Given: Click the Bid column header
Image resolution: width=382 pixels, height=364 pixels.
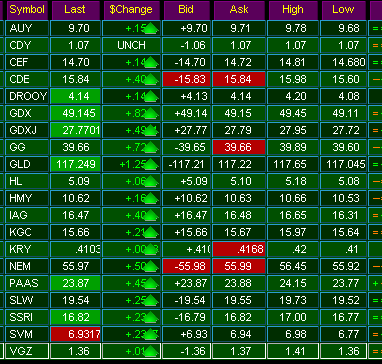Looking at the screenshot, I should tap(186, 10).
